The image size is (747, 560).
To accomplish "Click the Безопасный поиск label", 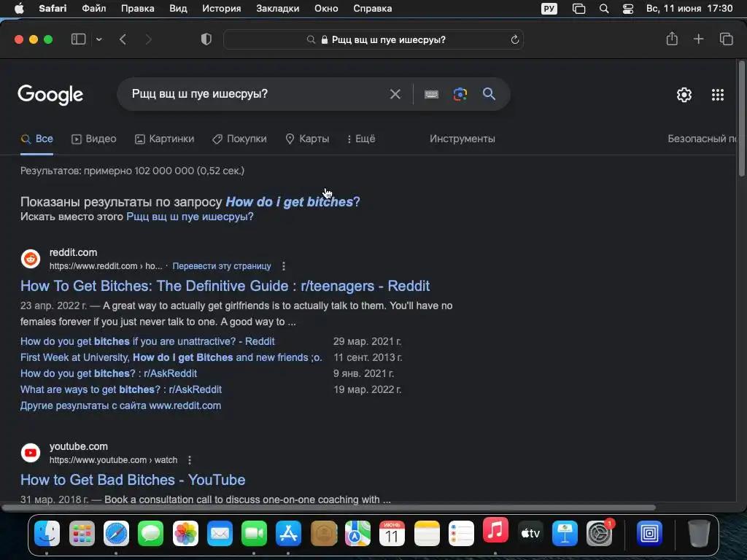I will [x=702, y=139].
